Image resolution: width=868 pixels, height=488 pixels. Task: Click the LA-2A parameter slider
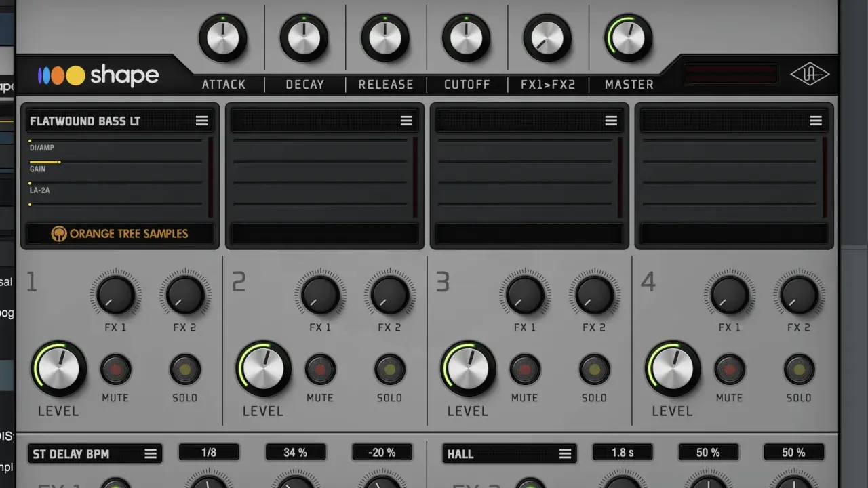tap(115, 183)
